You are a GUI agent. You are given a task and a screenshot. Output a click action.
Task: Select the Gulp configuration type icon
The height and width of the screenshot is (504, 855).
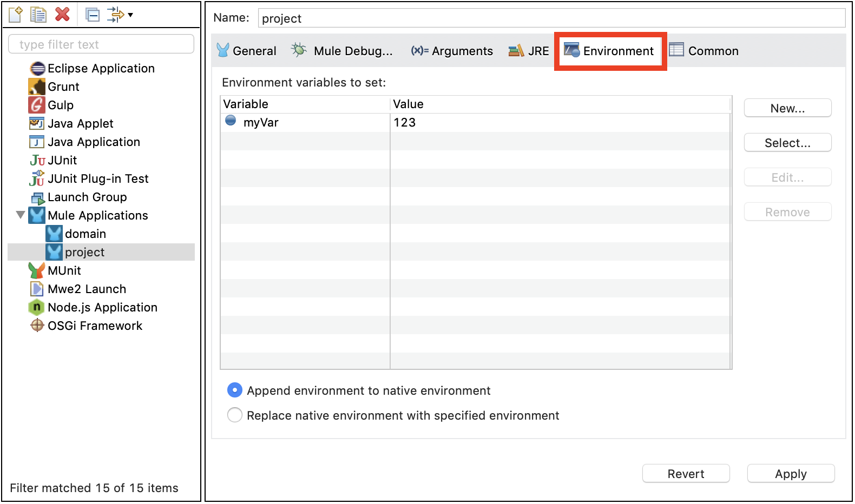pyautogui.click(x=37, y=105)
